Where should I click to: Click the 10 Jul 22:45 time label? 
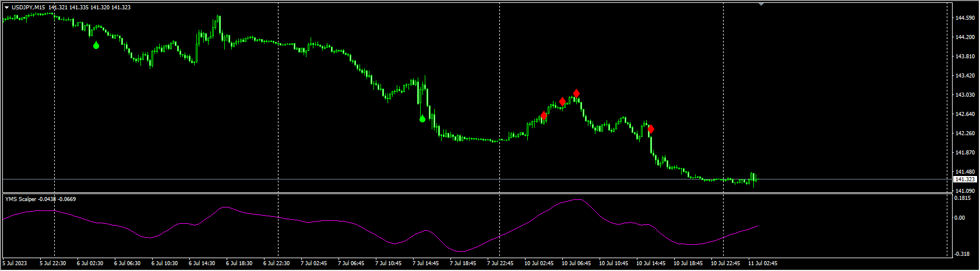(725, 263)
